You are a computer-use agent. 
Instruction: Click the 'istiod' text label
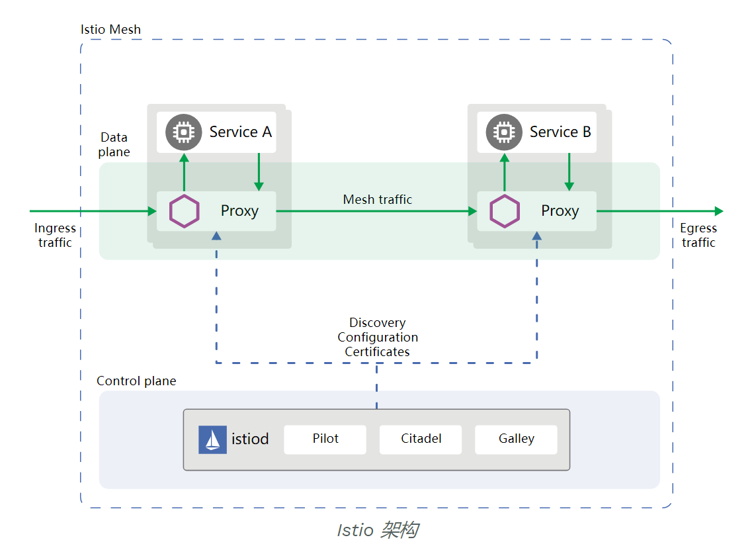pyautogui.click(x=250, y=439)
